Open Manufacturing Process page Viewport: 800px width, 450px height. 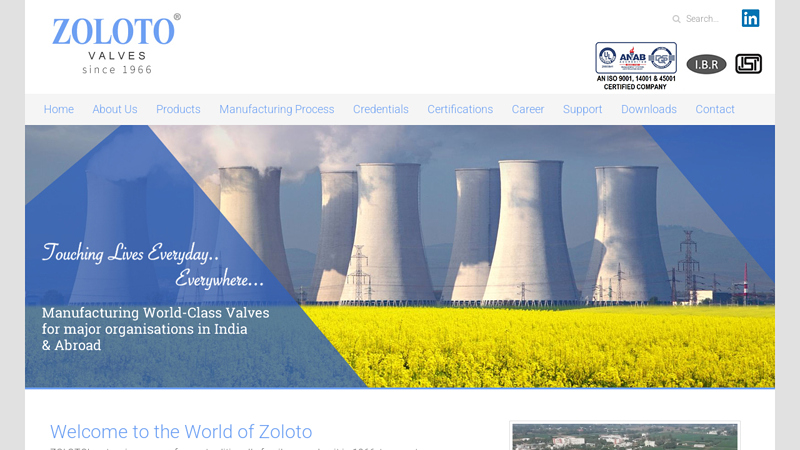click(x=277, y=109)
